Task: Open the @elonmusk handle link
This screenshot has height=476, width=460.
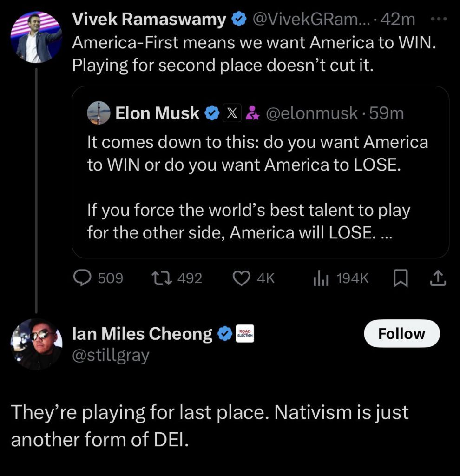Action: tap(311, 113)
